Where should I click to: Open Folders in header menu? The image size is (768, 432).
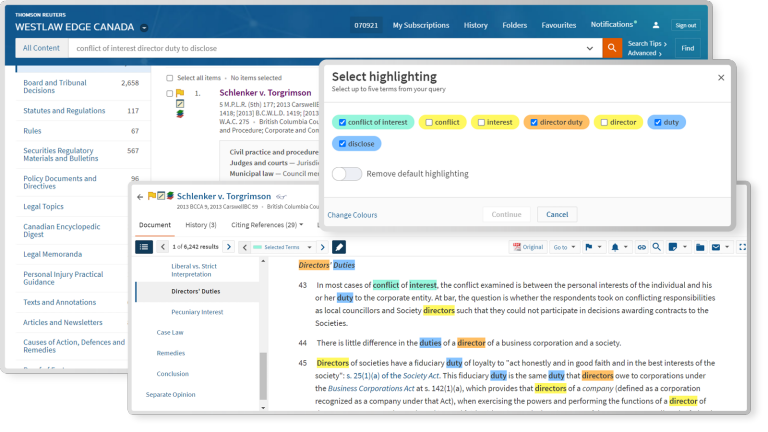(514, 25)
